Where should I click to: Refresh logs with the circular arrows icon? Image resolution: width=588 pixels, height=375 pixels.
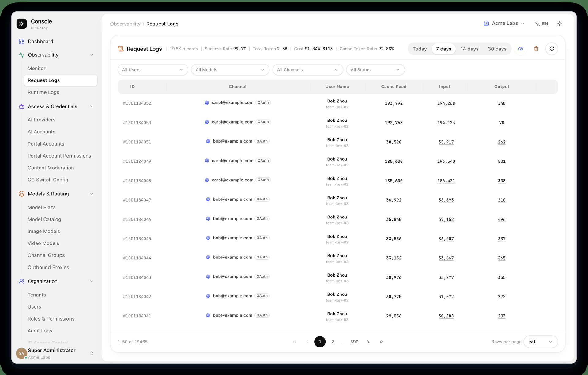click(552, 49)
